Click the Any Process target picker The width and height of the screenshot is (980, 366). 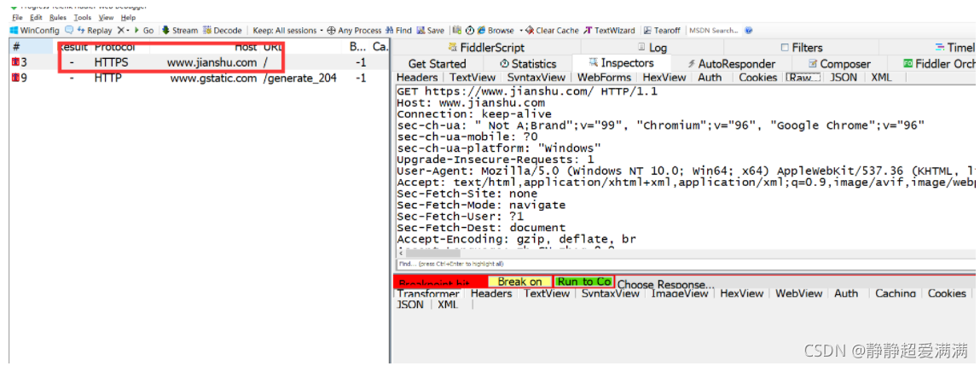pos(354,30)
